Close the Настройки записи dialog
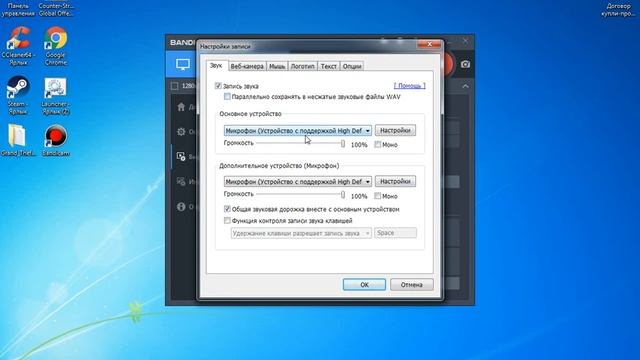The width and height of the screenshot is (640, 360). pos(429,44)
